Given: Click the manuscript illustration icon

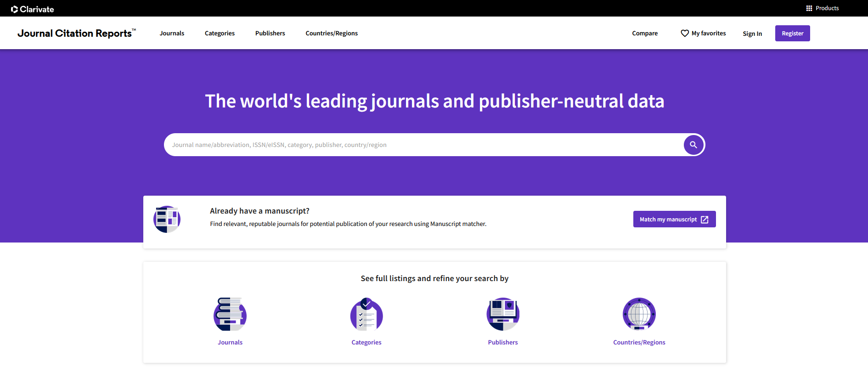Looking at the screenshot, I should 167,219.
